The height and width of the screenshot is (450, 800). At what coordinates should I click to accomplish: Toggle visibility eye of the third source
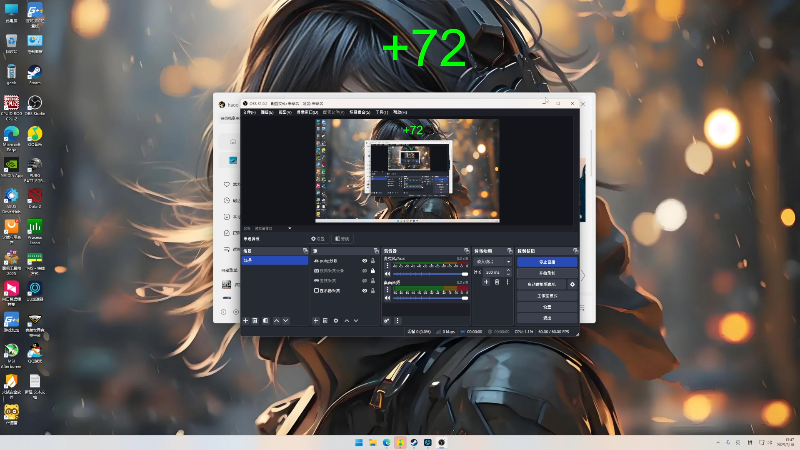364,281
